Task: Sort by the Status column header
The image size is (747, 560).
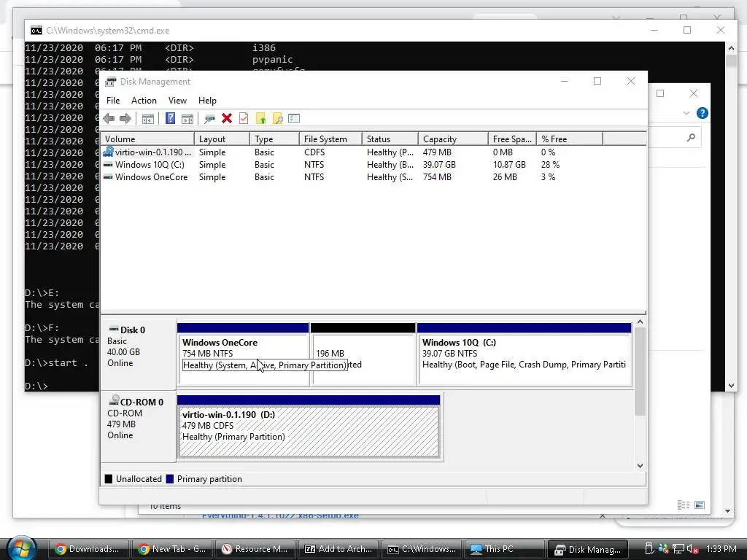Action: click(x=390, y=139)
